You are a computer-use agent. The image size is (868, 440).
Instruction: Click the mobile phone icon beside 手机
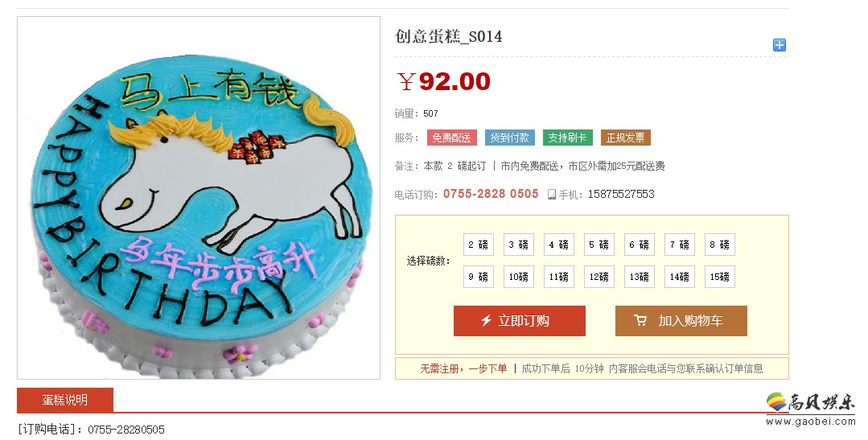pyautogui.click(x=551, y=195)
